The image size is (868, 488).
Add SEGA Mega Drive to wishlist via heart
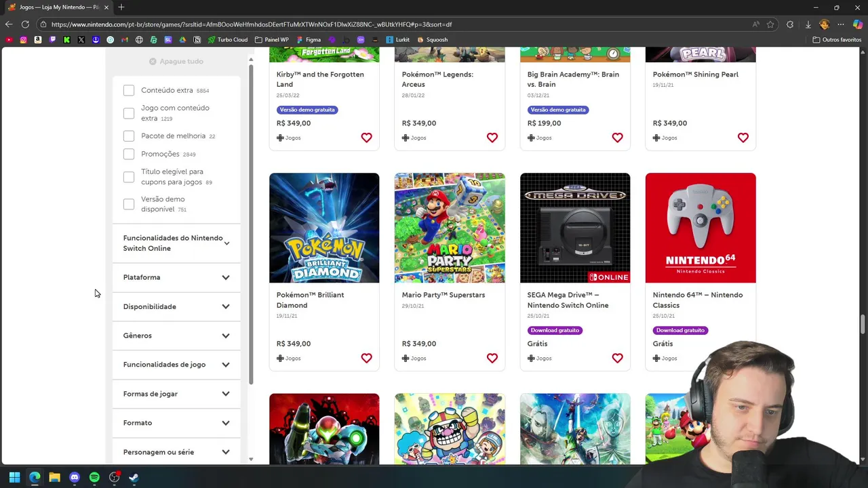pos(617,358)
